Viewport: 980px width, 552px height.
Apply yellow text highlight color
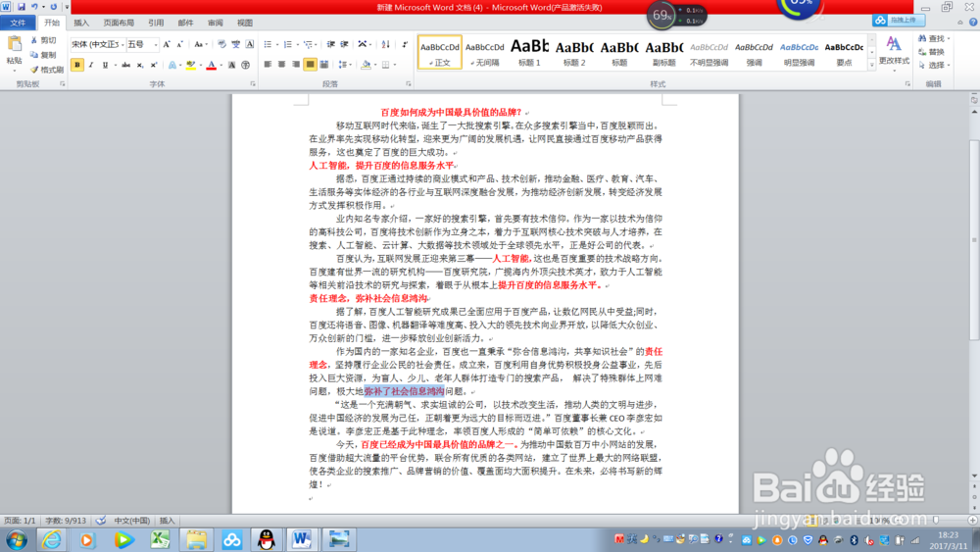click(x=191, y=65)
